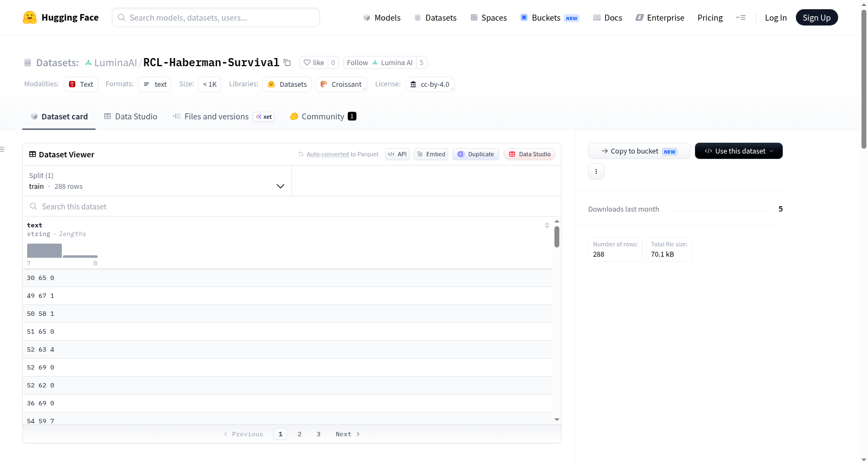Open the left sidebar menu icon
The image size is (868, 465).
[x=3, y=149]
